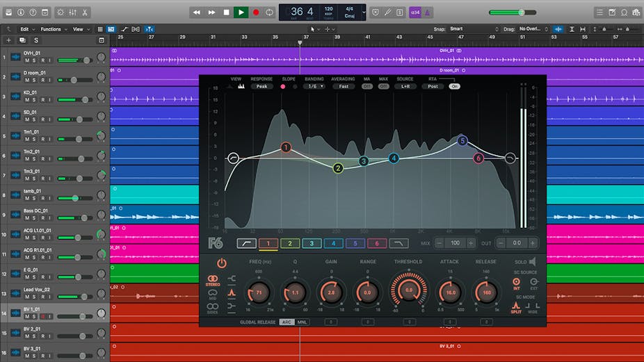Viewport: 644px width, 362px height.
Task: Toggle RTA On switch
Action: click(455, 86)
